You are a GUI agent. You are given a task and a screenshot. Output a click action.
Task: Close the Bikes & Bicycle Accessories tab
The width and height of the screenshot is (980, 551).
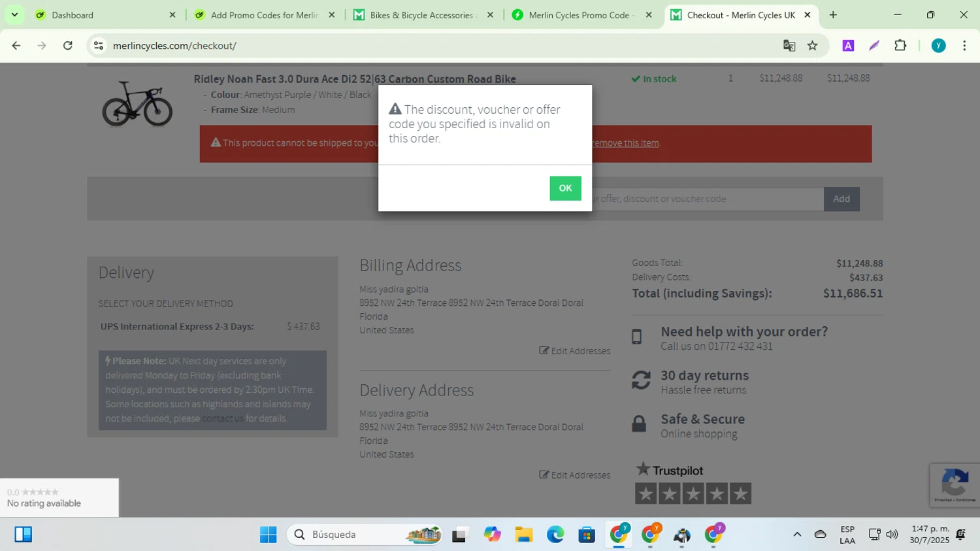490,15
